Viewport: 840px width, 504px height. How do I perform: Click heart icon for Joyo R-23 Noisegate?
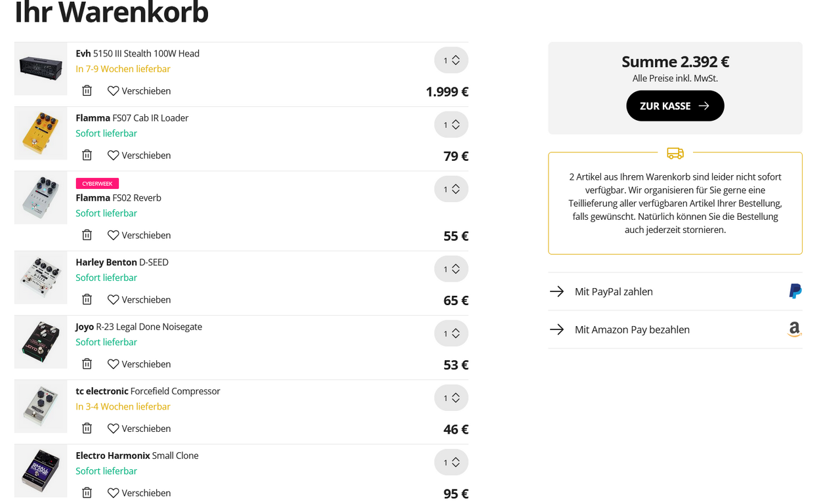coord(114,364)
